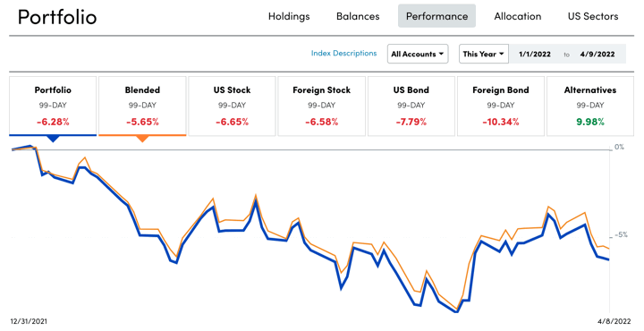
Task: Click the 1/1/2022 start date field
Action: (535, 54)
